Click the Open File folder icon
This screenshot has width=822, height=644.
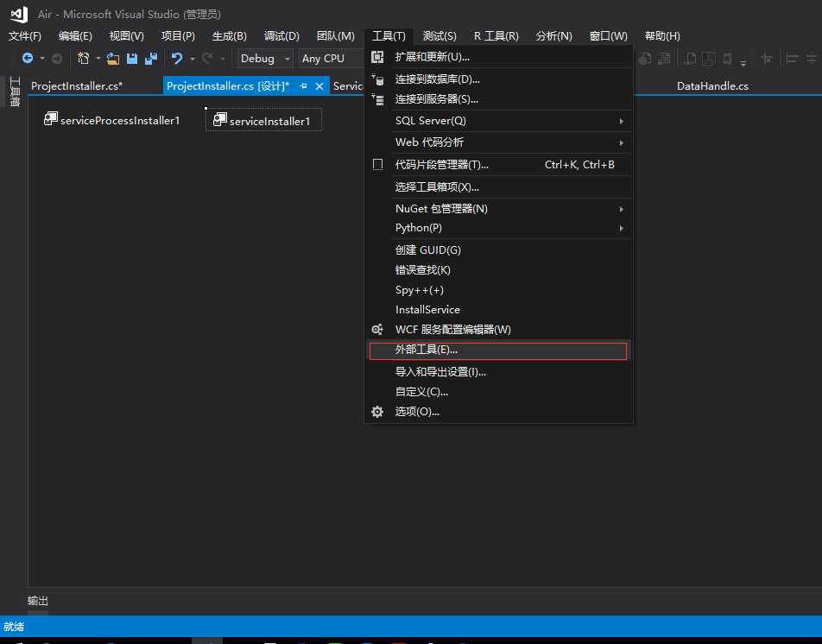click(113, 58)
